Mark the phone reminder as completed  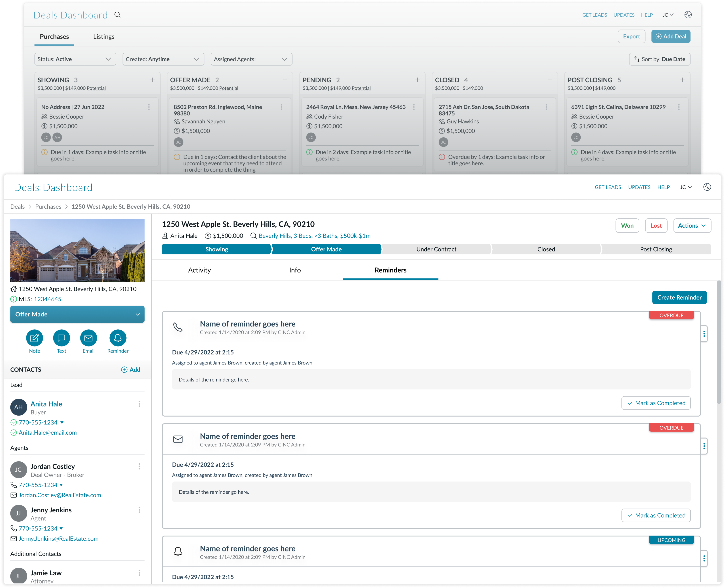click(656, 403)
